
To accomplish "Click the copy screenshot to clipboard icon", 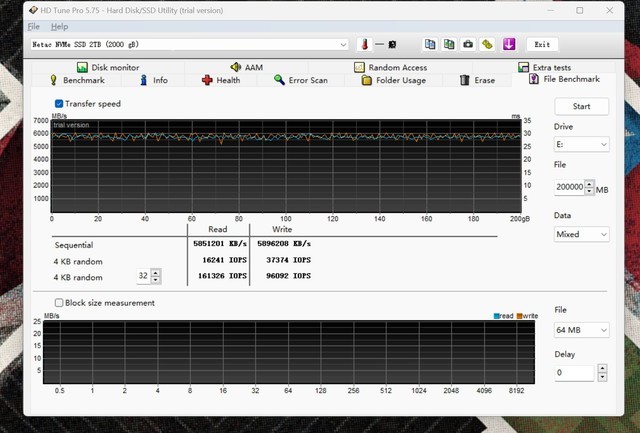I will (x=449, y=45).
